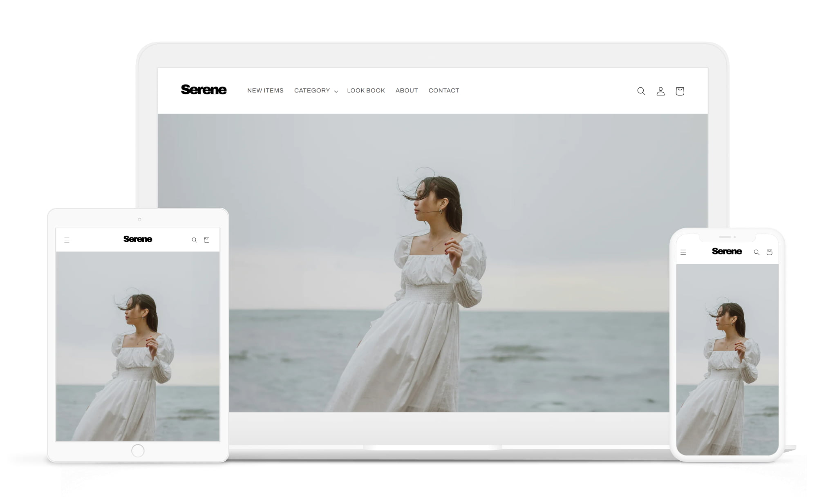Click the cart icon on tablet view
The width and height of the screenshot is (837, 504).
click(x=207, y=239)
